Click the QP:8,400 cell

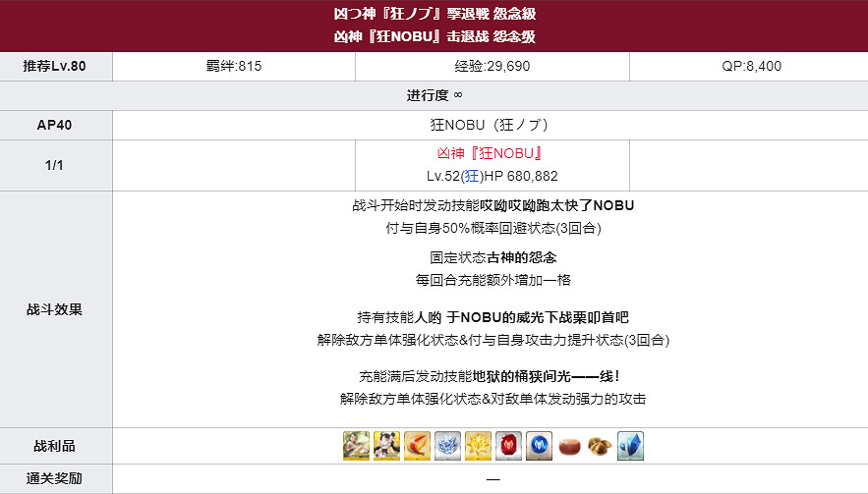749,67
